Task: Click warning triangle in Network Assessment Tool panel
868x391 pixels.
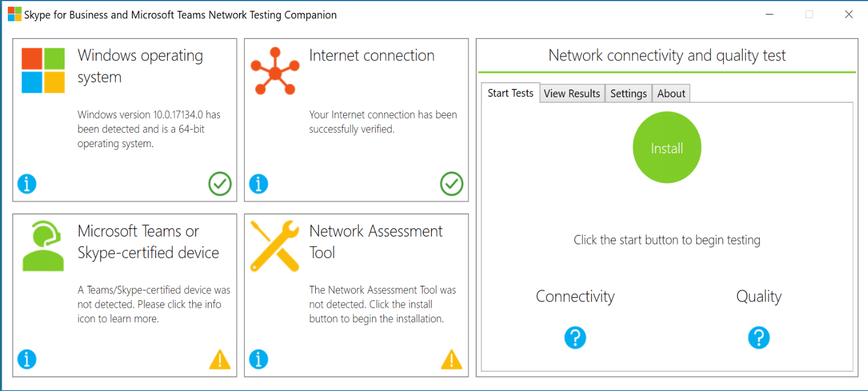Action: tap(452, 360)
